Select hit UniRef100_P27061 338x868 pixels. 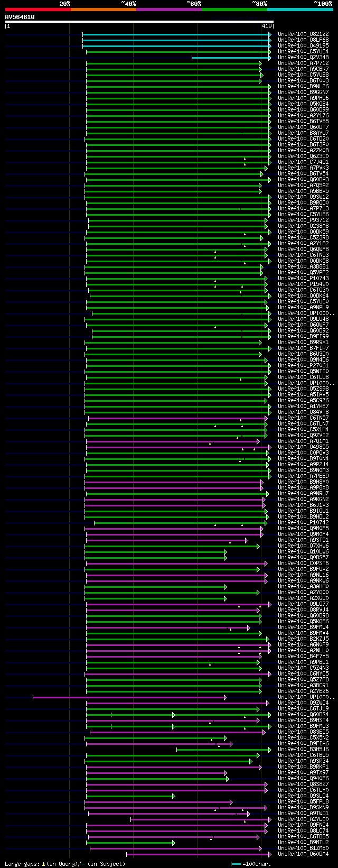[x=303, y=366]
